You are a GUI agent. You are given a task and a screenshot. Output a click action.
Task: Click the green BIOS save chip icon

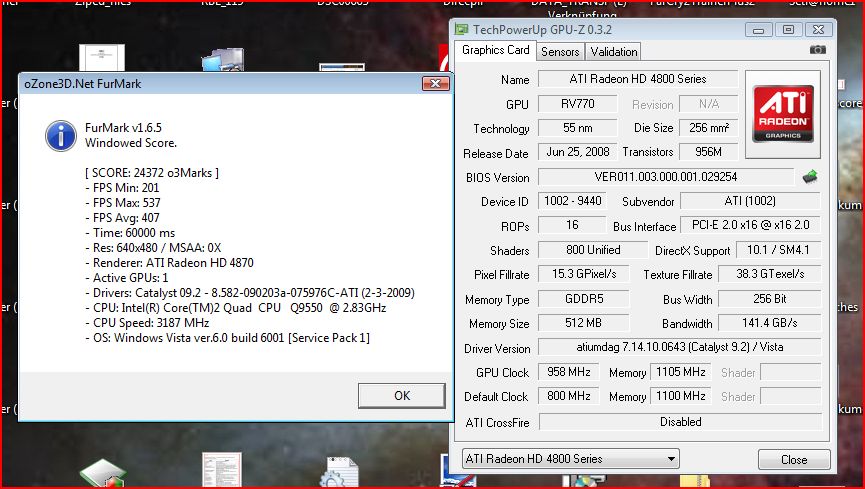coord(810,177)
